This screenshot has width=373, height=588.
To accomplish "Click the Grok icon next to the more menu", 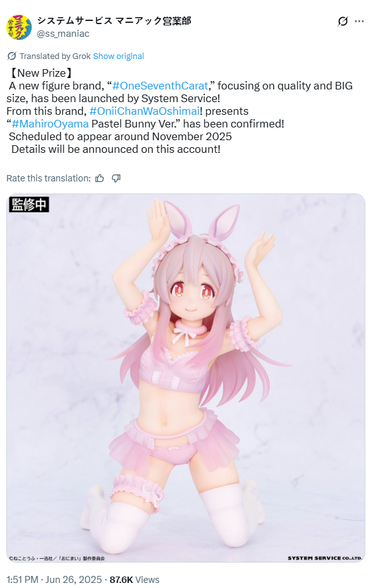I will click(343, 22).
